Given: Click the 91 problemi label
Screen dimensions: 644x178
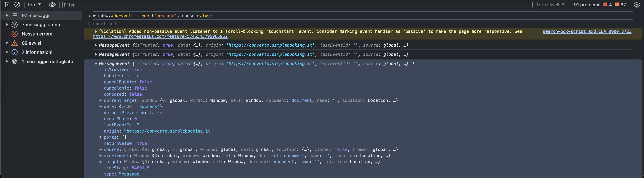Looking at the screenshot, I should (587, 4).
